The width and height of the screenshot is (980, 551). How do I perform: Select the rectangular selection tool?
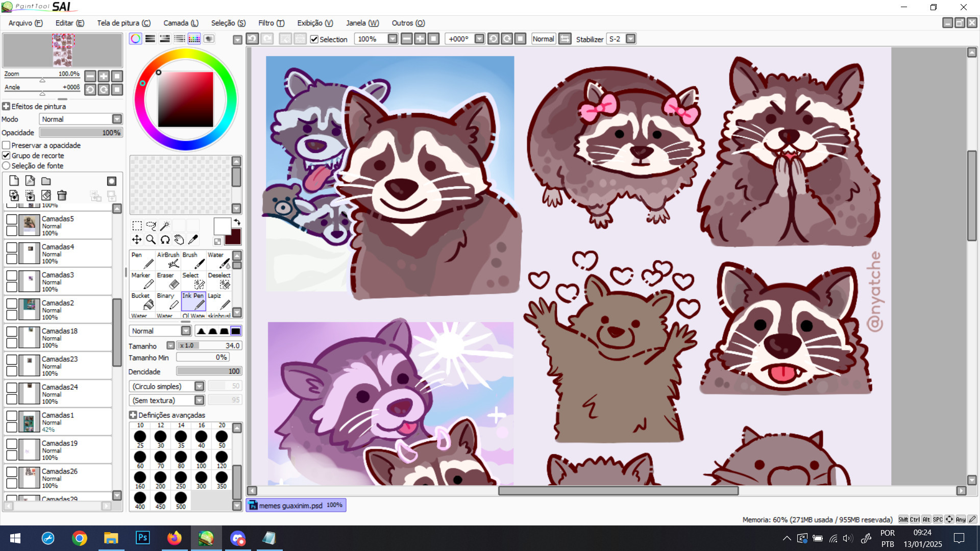137,226
